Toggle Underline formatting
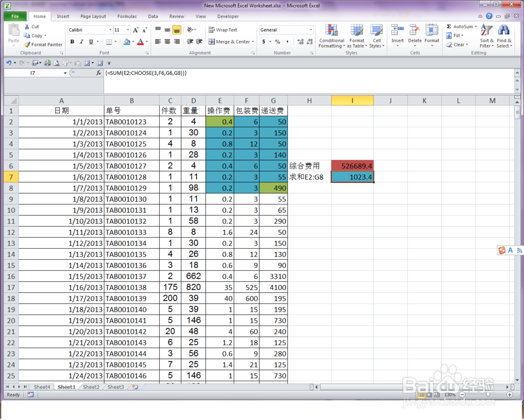 pos(91,42)
